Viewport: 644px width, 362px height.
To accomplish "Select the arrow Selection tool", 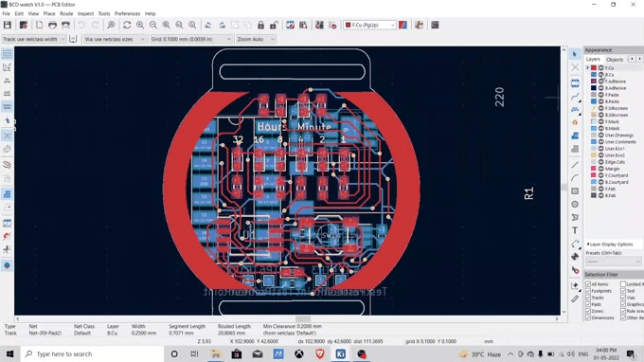I will (x=575, y=54).
